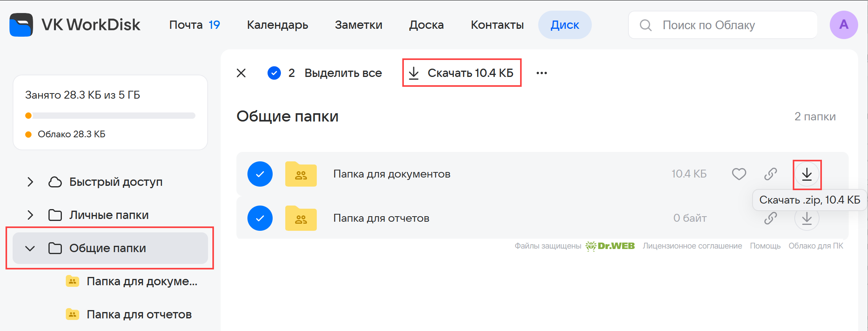The height and width of the screenshot is (331, 868).
Task: Download the Папка для отчетов folder
Action: [x=807, y=218]
